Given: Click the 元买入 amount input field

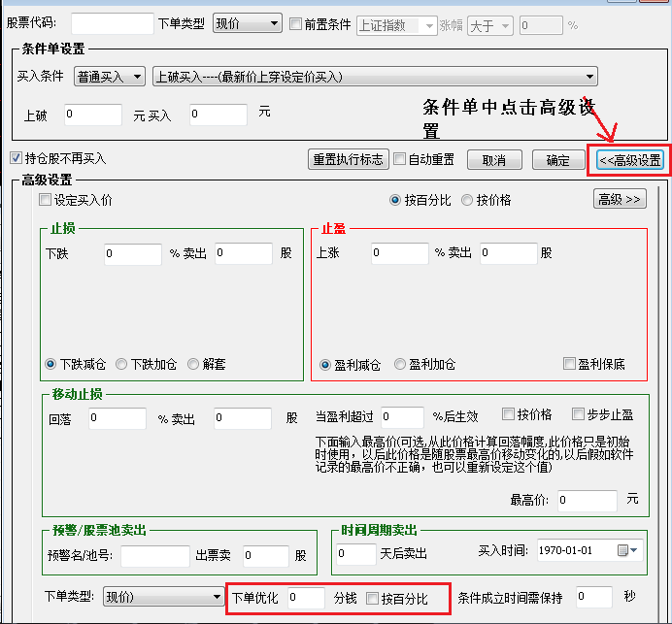Looking at the screenshot, I should point(218,115).
